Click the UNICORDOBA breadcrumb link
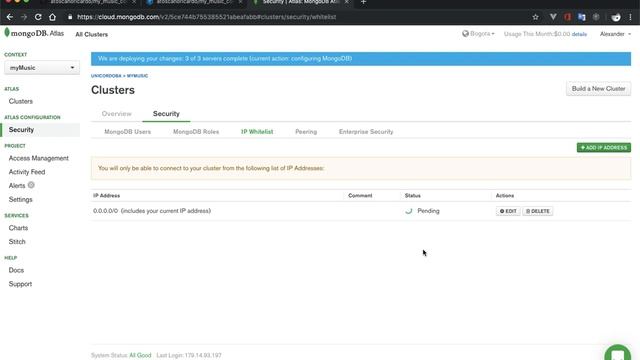Image resolution: width=640 pixels, height=360 pixels. pos(106,76)
